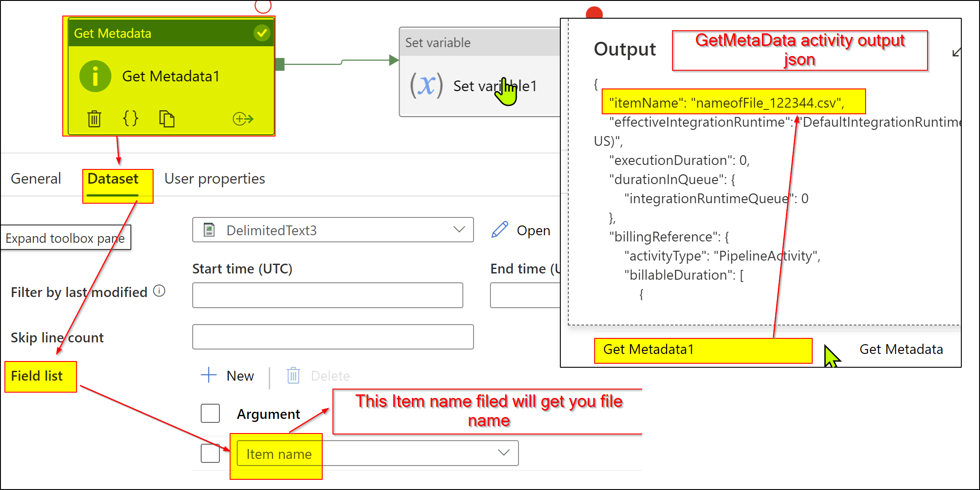The width and height of the screenshot is (980, 490).
Task: Open the User properties tab
Action: (215, 179)
